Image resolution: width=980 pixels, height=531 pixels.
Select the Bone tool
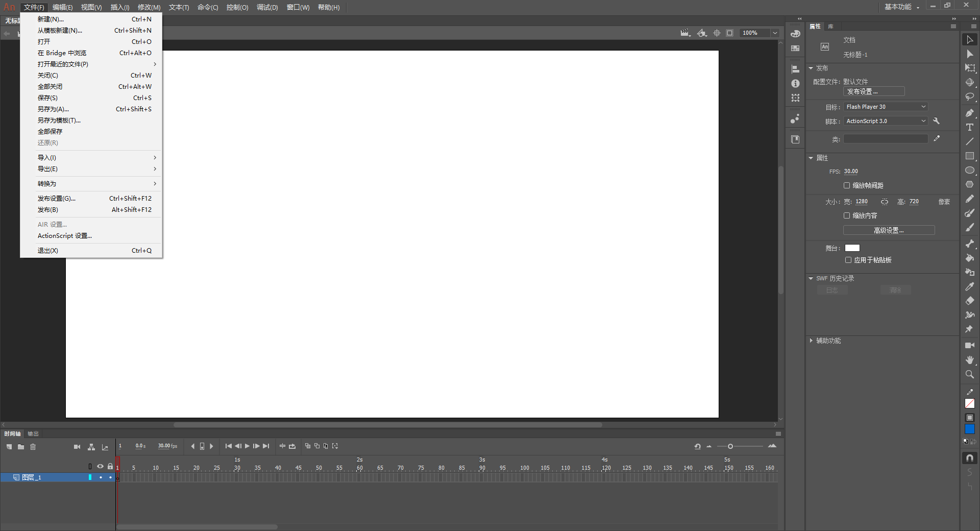point(970,244)
